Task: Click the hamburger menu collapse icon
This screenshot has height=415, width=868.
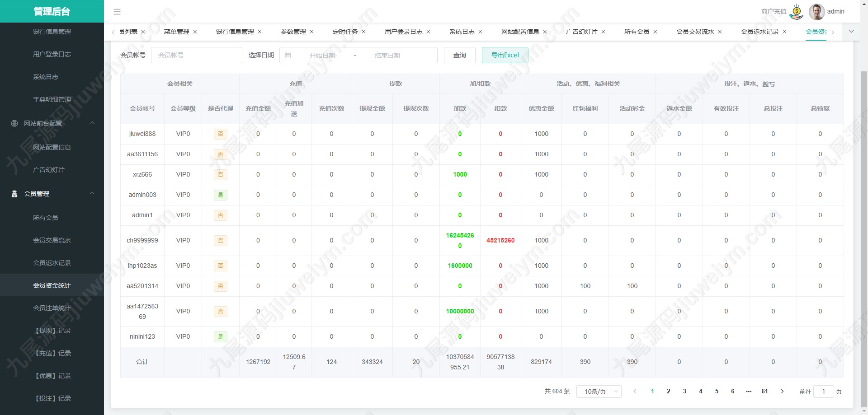Action: (117, 12)
